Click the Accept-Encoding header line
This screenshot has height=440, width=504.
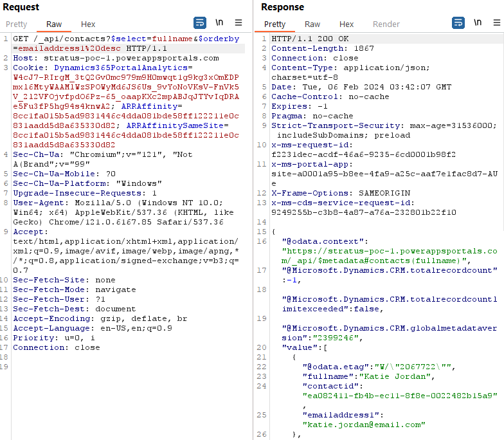click(100, 319)
